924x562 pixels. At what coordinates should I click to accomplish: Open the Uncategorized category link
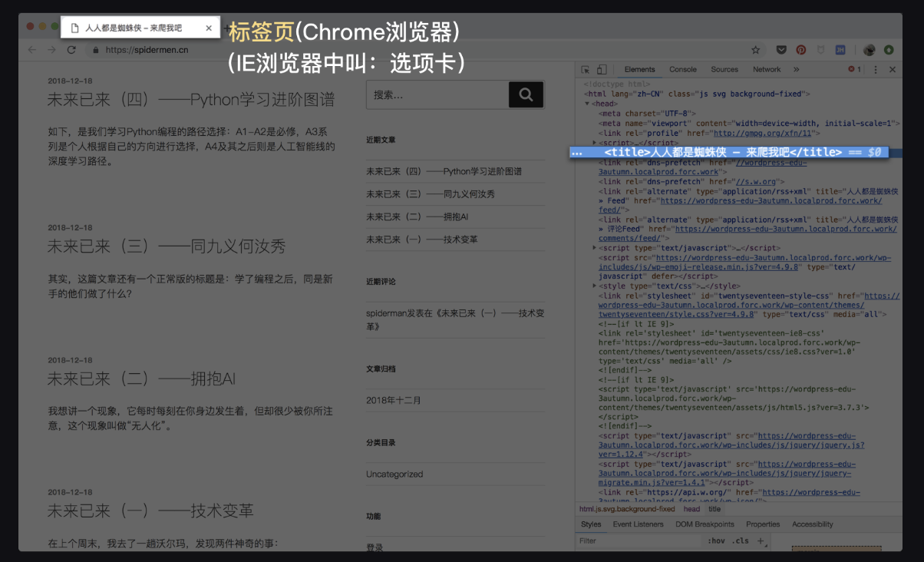[394, 474]
